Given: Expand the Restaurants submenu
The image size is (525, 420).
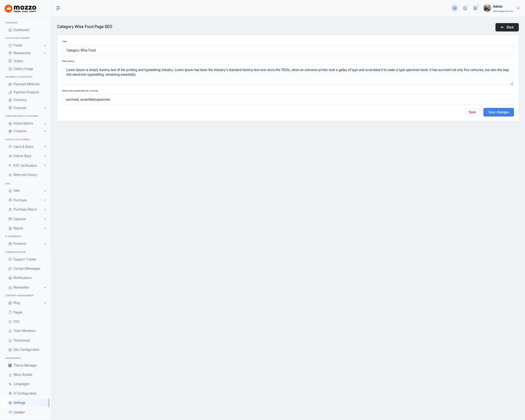Looking at the screenshot, I should pos(45,53).
